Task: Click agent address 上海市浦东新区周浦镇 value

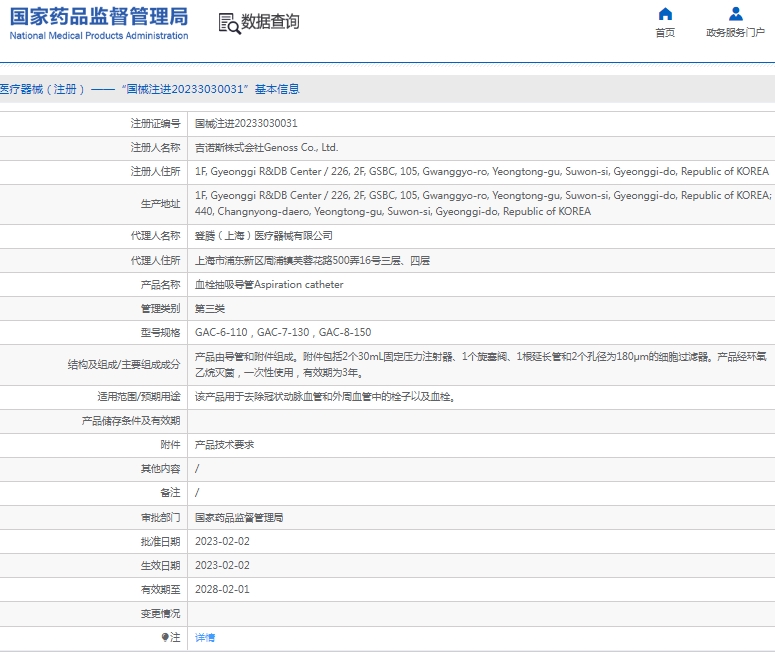Action: tap(312, 261)
